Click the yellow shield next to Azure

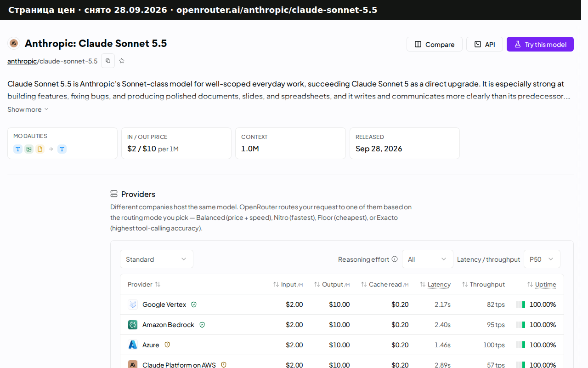coord(167,345)
